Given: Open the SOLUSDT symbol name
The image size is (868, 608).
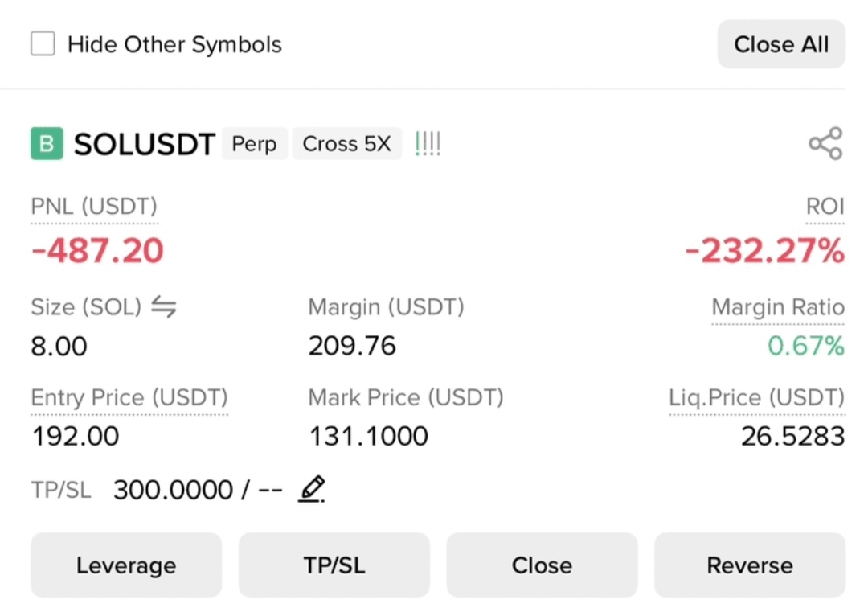Looking at the screenshot, I should [145, 144].
